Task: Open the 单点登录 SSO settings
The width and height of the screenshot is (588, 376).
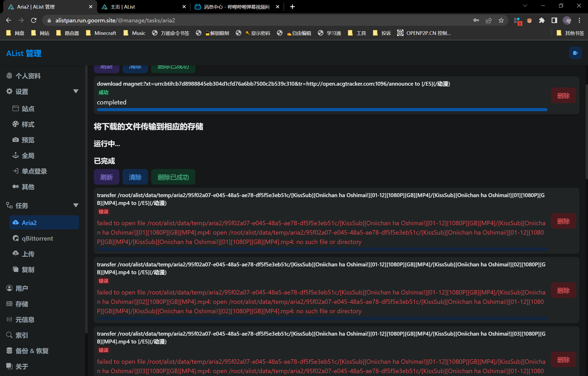Action: click(34, 171)
